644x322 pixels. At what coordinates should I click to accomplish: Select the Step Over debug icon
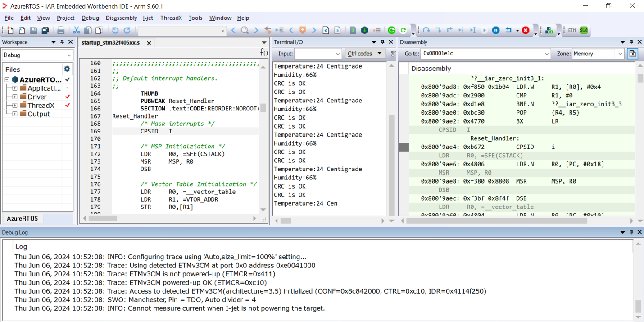pos(426,30)
